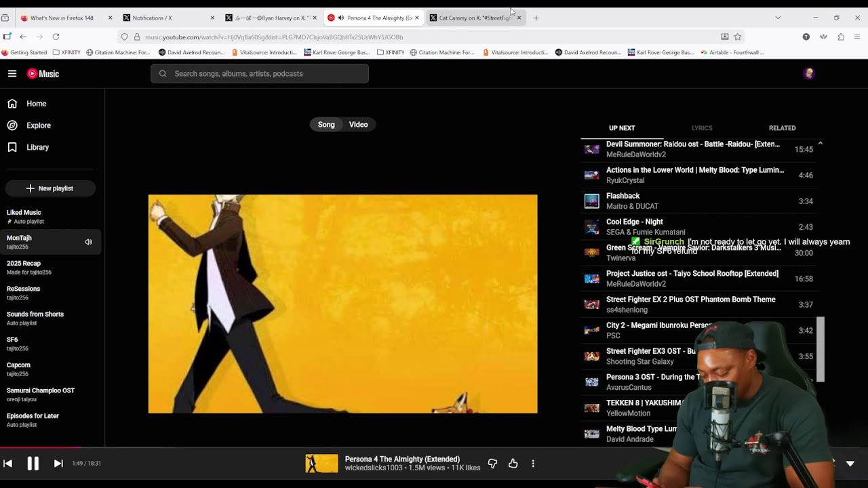This screenshot has width=868, height=488.
Task: Open Sounds from Shorts playlist
Action: point(50,319)
